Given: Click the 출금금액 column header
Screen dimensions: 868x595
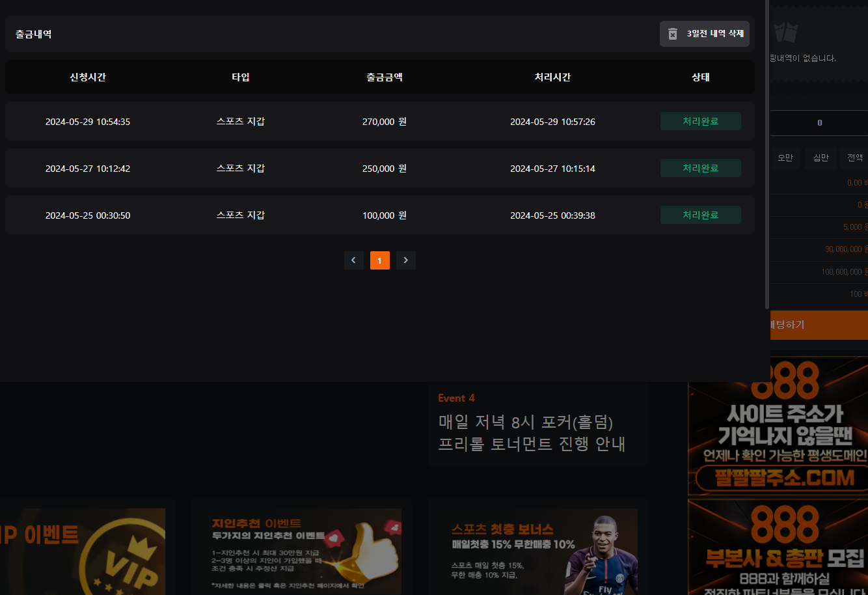Looking at the screenshot, I should click(x=384, y=77).
